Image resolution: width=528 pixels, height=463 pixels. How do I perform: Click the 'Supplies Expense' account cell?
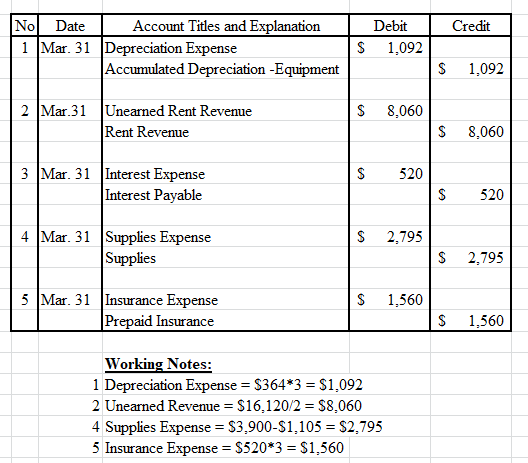click(x=226, y=237)
